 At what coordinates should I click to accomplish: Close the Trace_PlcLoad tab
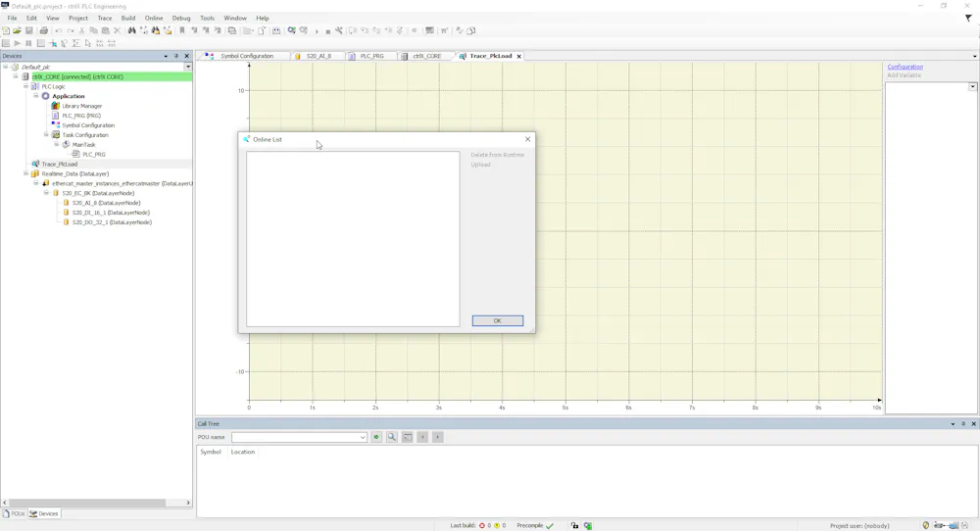[518, 56]
